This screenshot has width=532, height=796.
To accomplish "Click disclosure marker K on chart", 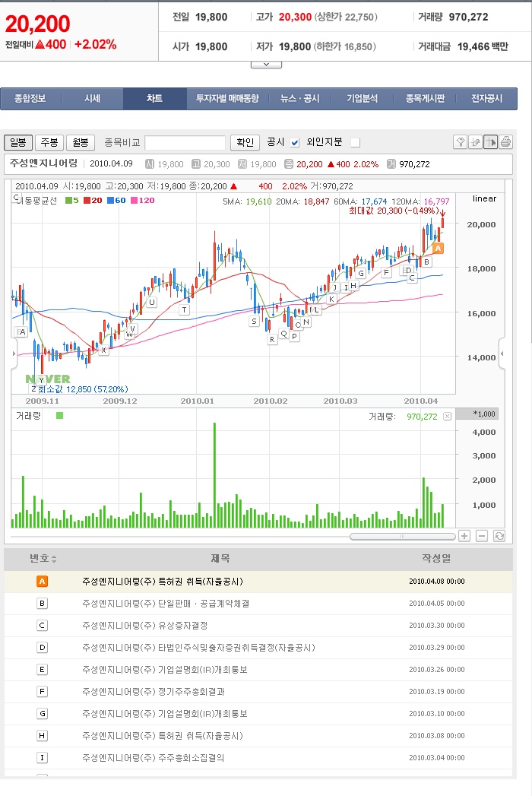I will 331,299.
